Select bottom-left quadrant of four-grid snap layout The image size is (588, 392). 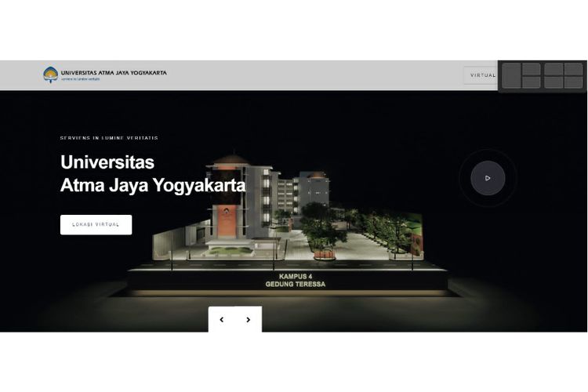click(554, 82)
